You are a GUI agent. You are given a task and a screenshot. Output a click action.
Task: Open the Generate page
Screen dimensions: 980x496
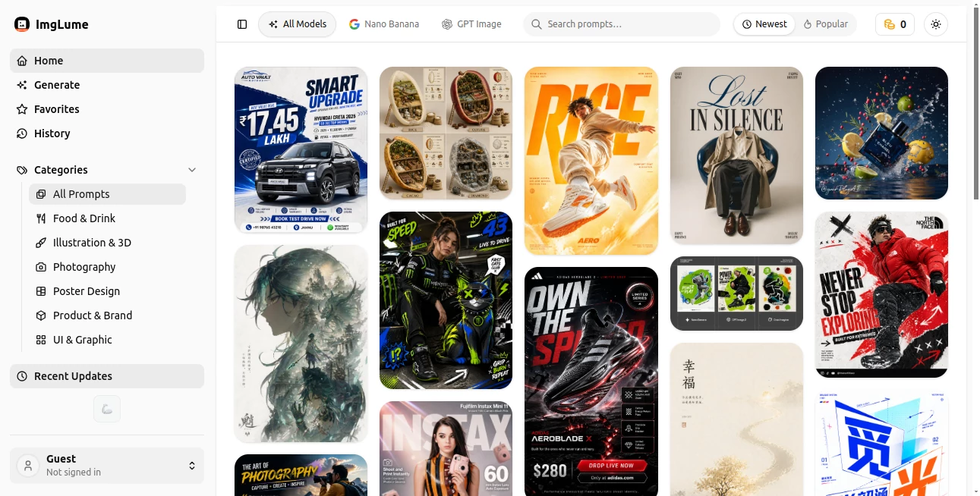[x=107, y=85]
